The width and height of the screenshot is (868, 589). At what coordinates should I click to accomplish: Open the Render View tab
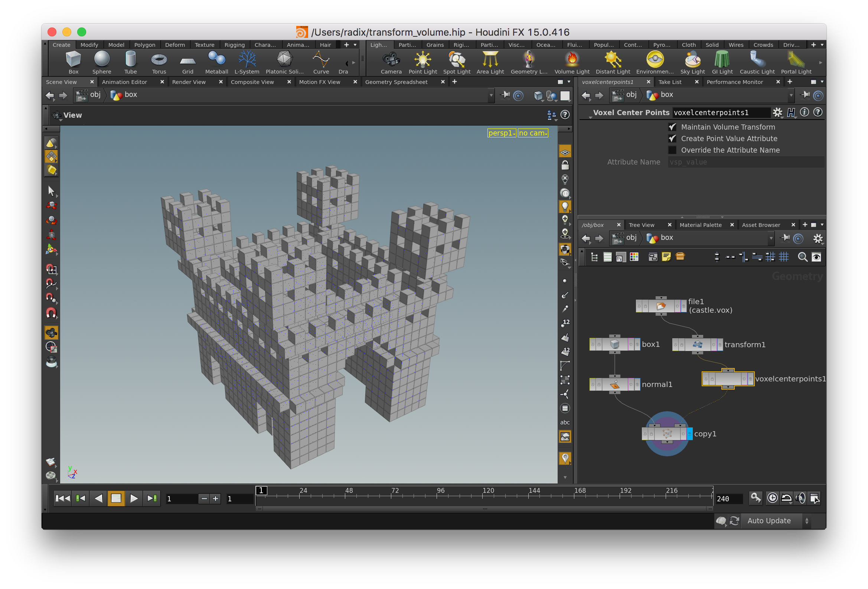click(x=189, y=82)
